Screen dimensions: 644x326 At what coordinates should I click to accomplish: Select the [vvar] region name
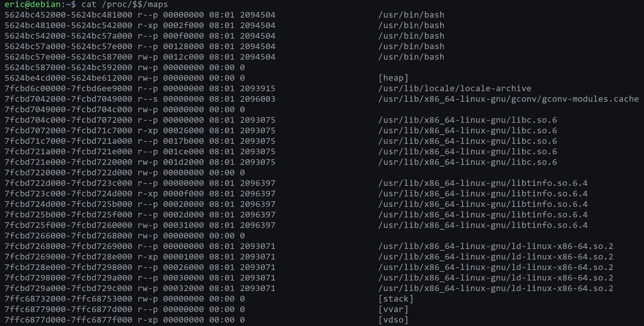393,309
